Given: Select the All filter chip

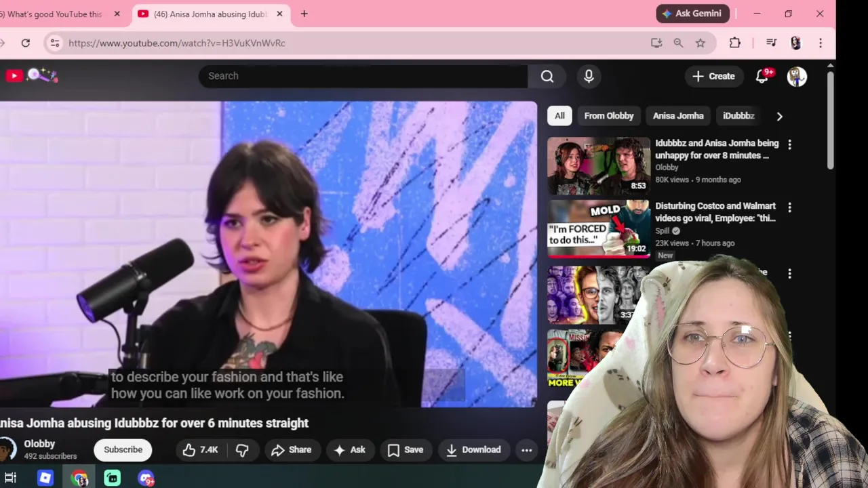Looking at the screenshot, I should click(x=559, y=116).
